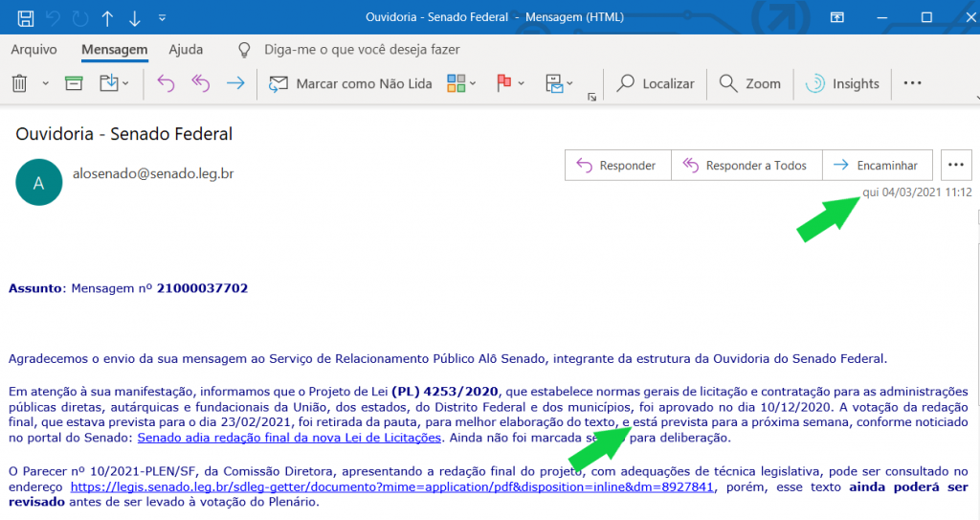Click the Save icon in the title bar
This screenshot has height=520, width=980.
tap(26, 17)
